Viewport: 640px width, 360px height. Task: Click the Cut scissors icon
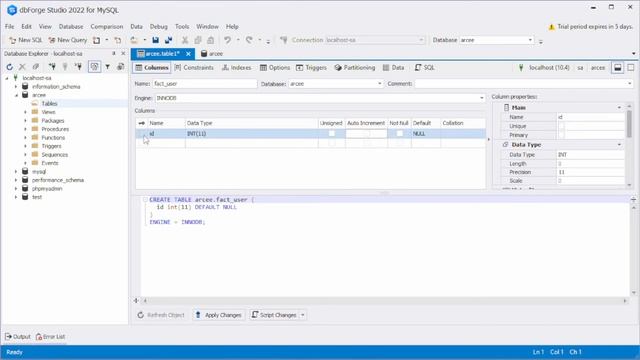coord(185,40)
